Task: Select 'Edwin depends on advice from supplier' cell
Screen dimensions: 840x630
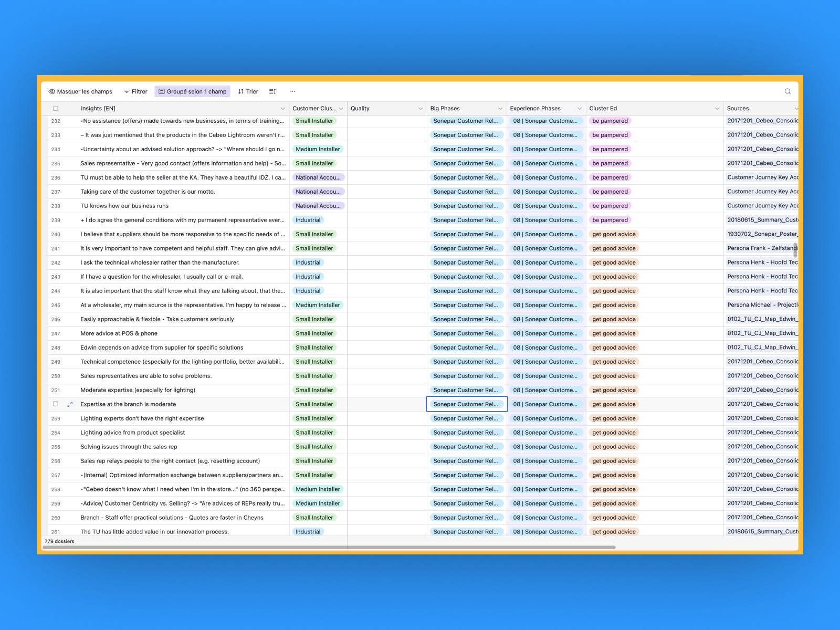Action: [x=184, y=348]
